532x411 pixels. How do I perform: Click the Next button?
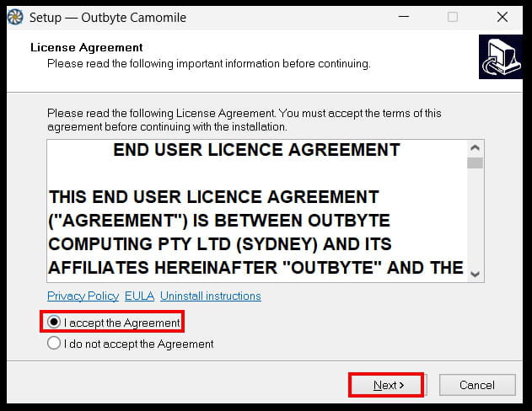tap(389, 385)
